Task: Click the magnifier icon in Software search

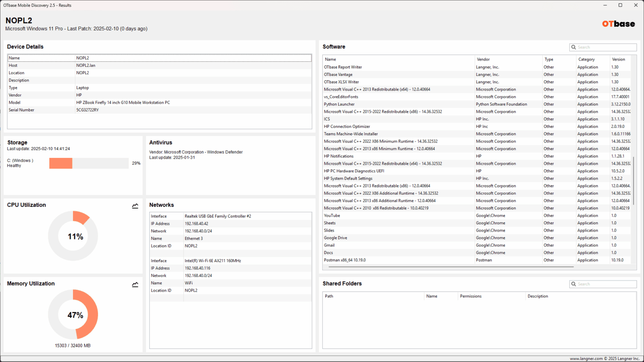Action: (574, 47)
